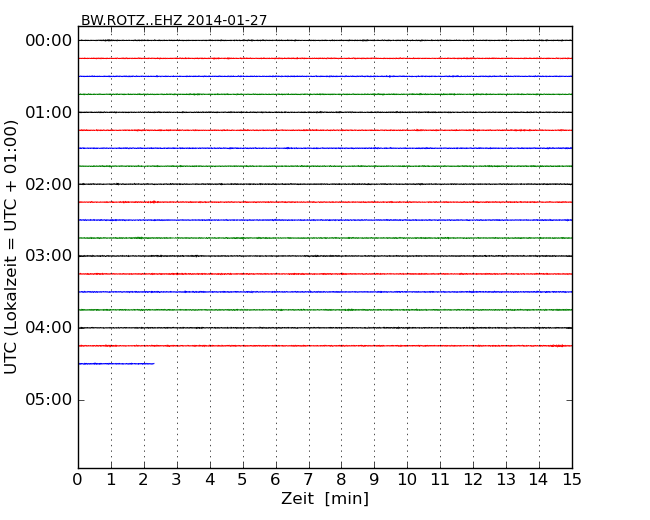Viewport: 650px width, 520px height.
Task: Click the 00:00 time label
Action: [49, 41]
